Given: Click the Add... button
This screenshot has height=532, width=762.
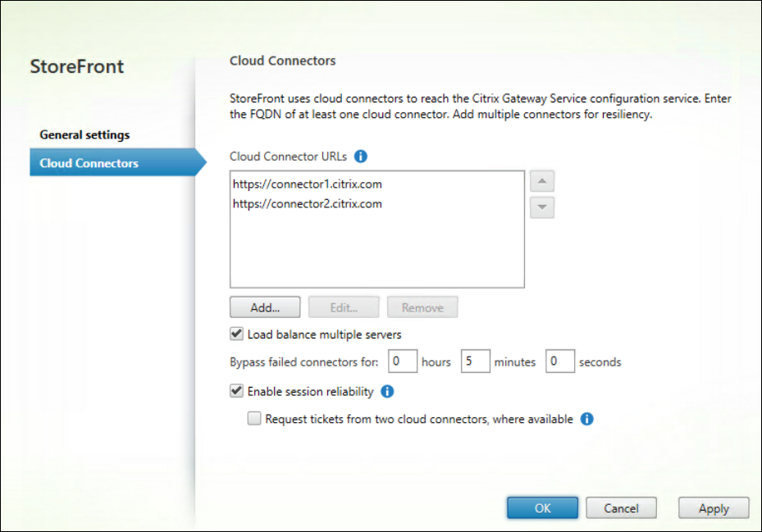Looking at the screenshot, I should [x=265, y=307].
